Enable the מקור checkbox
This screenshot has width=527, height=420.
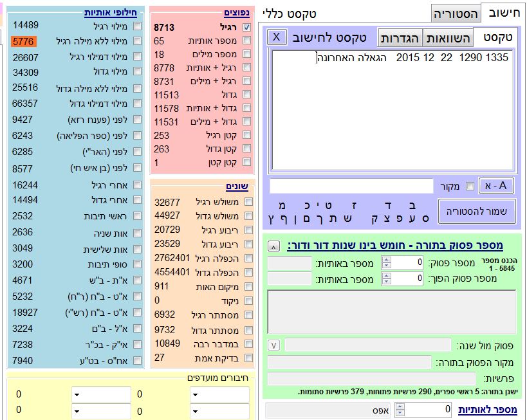pyautogui.click(x=469, y=187)
